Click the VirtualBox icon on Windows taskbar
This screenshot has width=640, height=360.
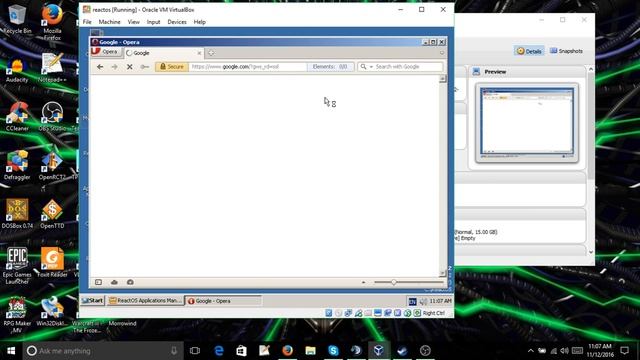(x=379, y=351)
